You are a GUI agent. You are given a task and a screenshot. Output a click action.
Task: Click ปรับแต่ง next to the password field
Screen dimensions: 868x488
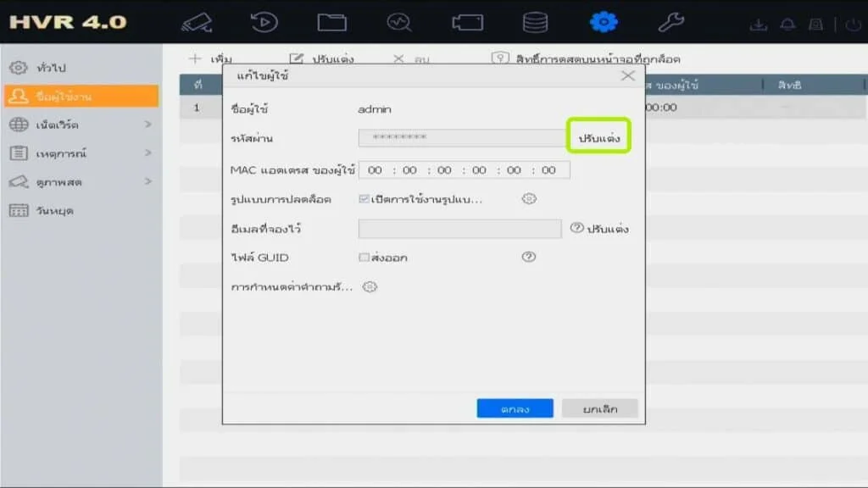point(598,137)
